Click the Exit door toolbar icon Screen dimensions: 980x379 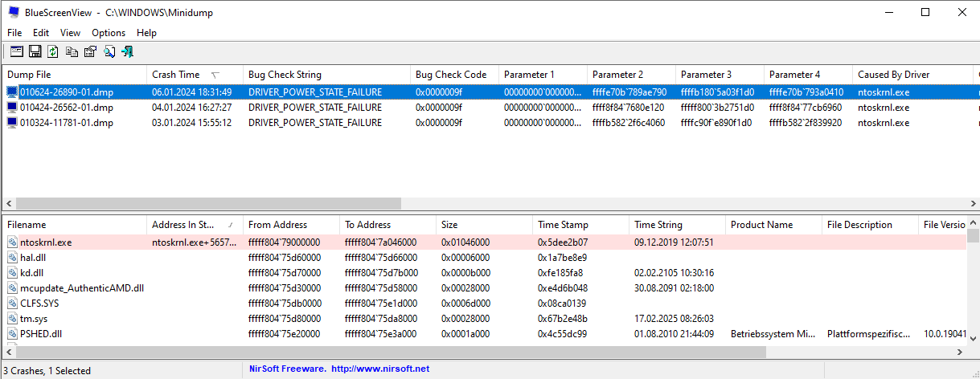pos(127,51)
